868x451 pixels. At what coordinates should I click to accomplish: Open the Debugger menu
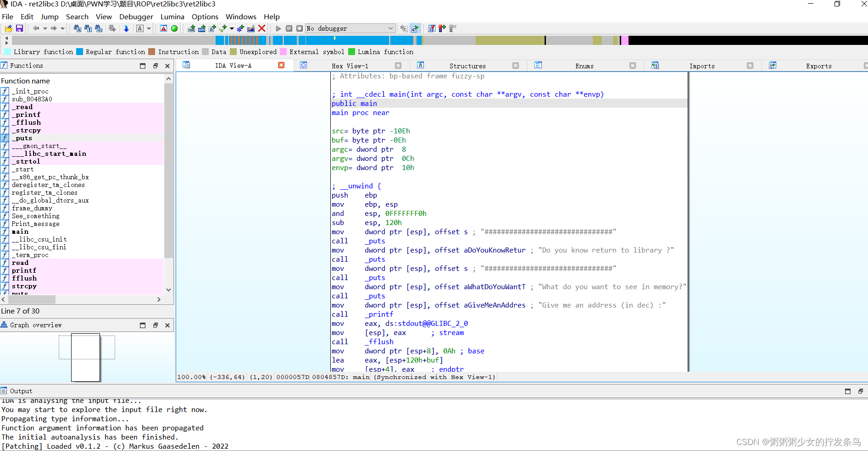click(x=136, y=16)
